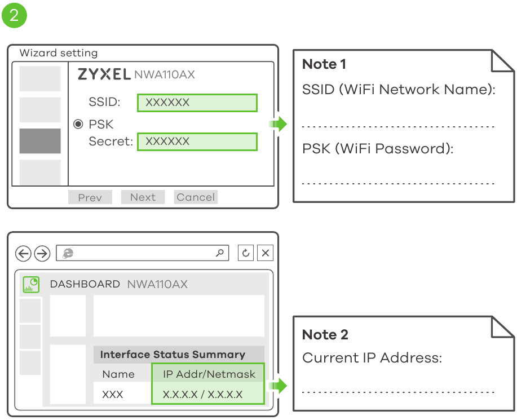Click the X.X.X.X / X.X.X.X address cell

coord(203,394)
